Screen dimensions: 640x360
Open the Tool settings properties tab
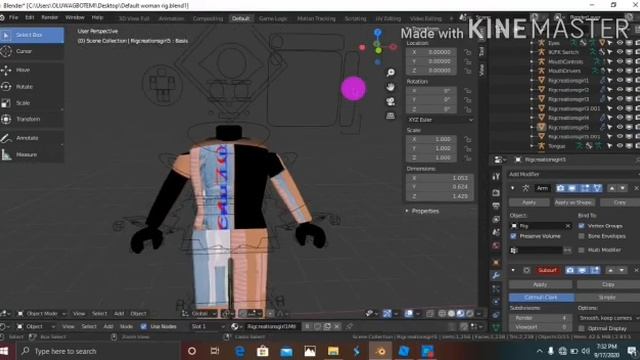coord(496,176)
